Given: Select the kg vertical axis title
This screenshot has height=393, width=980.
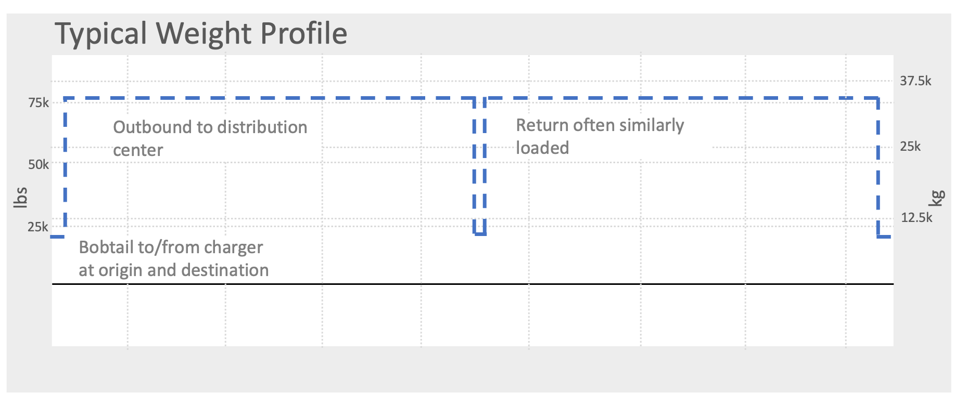Looking at the screenshot, I should [937, 198].
